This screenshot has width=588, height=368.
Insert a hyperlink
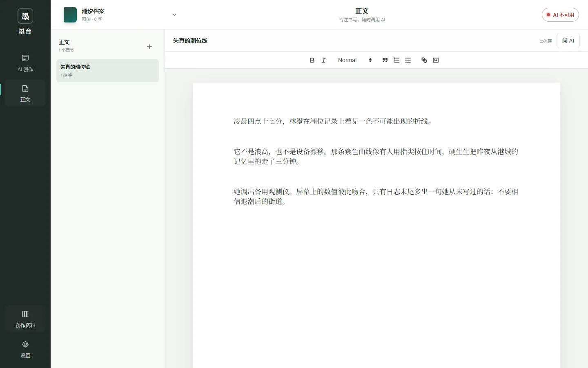(424, 60)
